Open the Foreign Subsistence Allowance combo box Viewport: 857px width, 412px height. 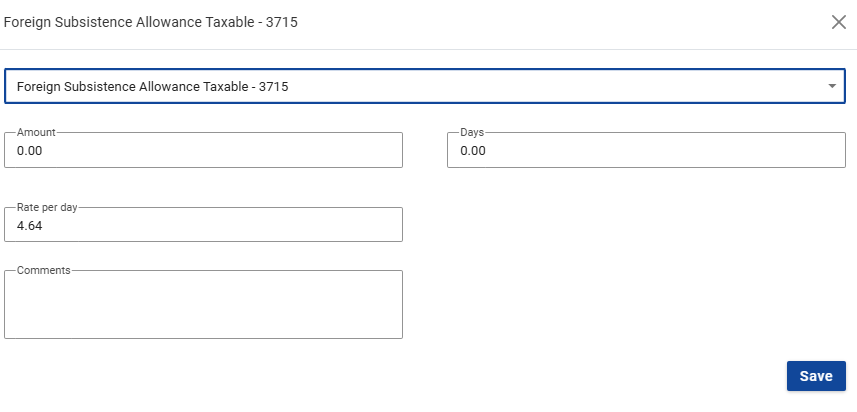pos(424,87)
